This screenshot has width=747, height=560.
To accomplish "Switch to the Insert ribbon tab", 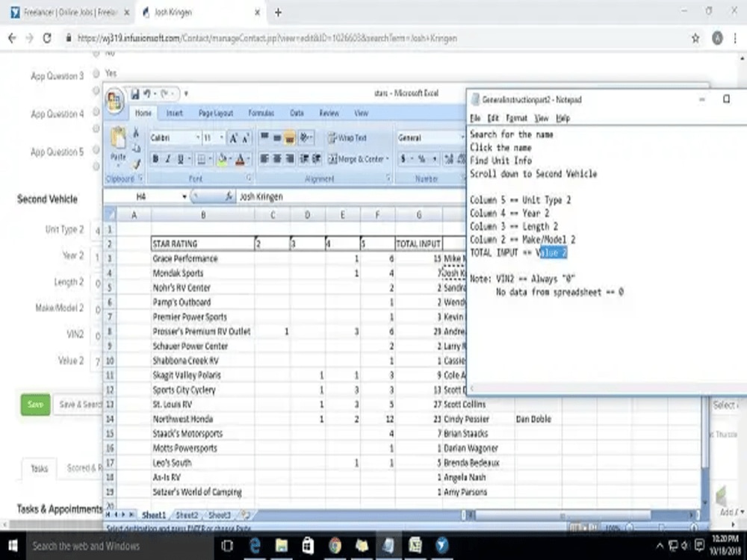I will pos(174,113).
